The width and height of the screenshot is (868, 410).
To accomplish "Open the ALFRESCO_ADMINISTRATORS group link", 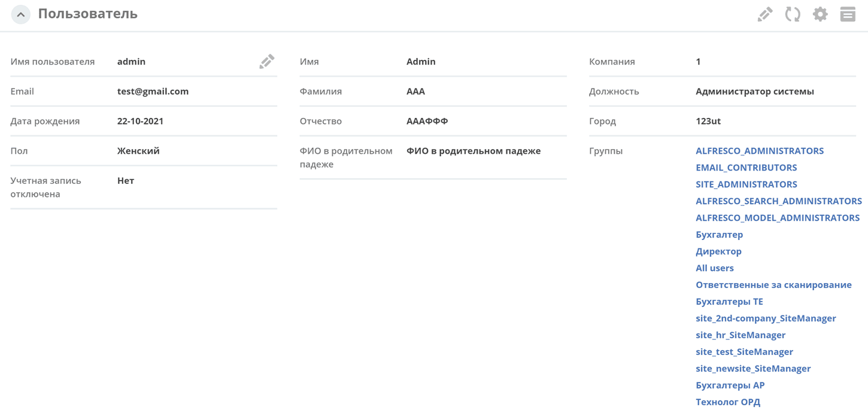I will (x=760, y=151).
